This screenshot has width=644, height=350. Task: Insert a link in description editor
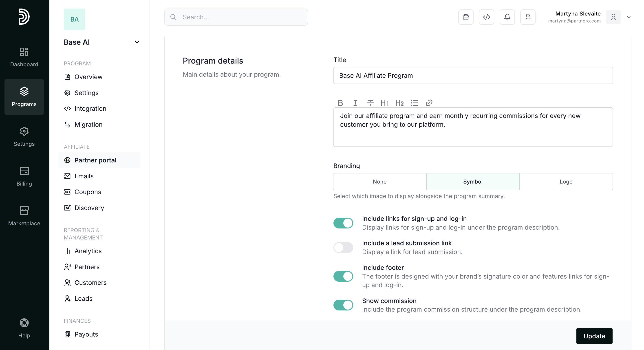[x=429, y=103]
